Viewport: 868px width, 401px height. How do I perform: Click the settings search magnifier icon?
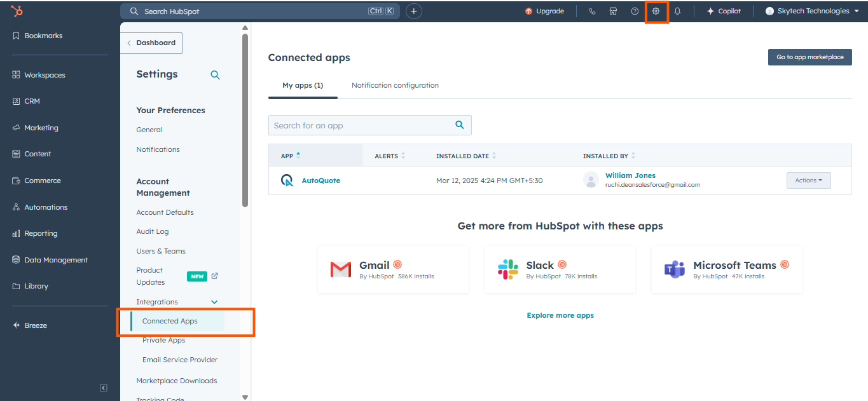tap(215, 75)
